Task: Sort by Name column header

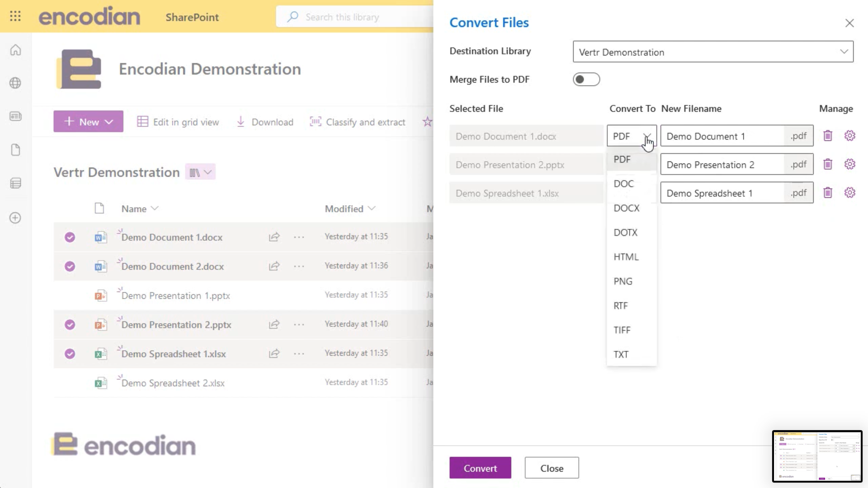Action: click(139, 209)
